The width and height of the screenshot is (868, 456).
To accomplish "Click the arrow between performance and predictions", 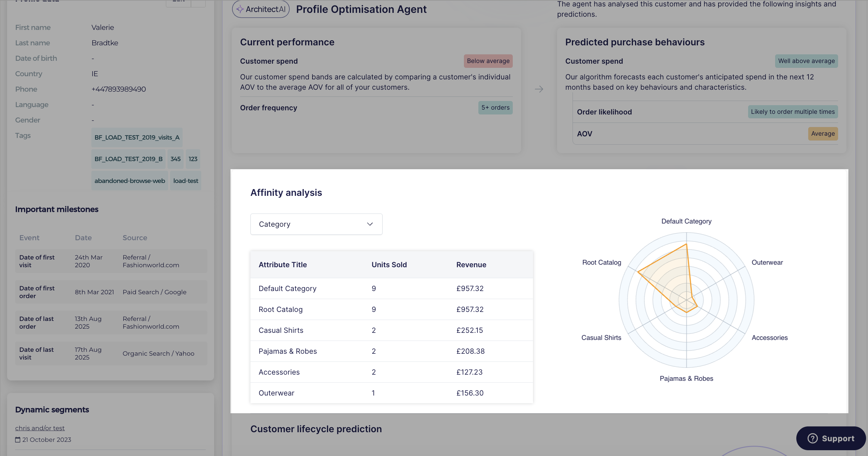I will 539,89.
